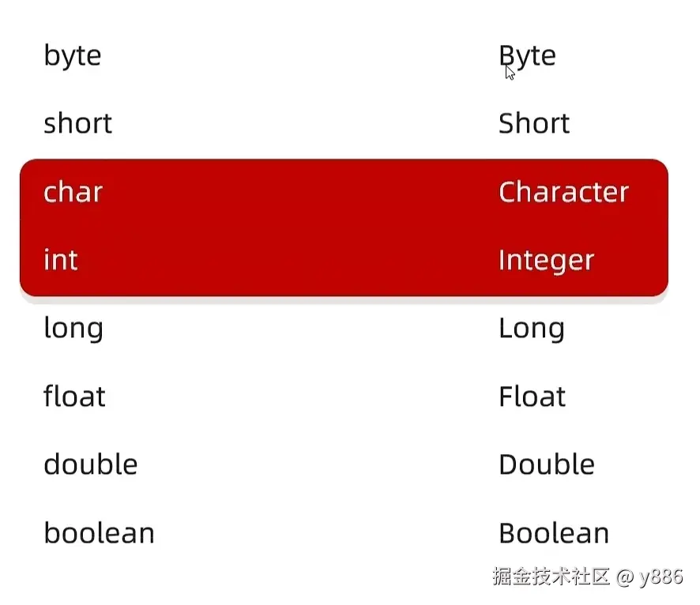
Task: Select the Short wrapper class
Action: pos(534,122)
